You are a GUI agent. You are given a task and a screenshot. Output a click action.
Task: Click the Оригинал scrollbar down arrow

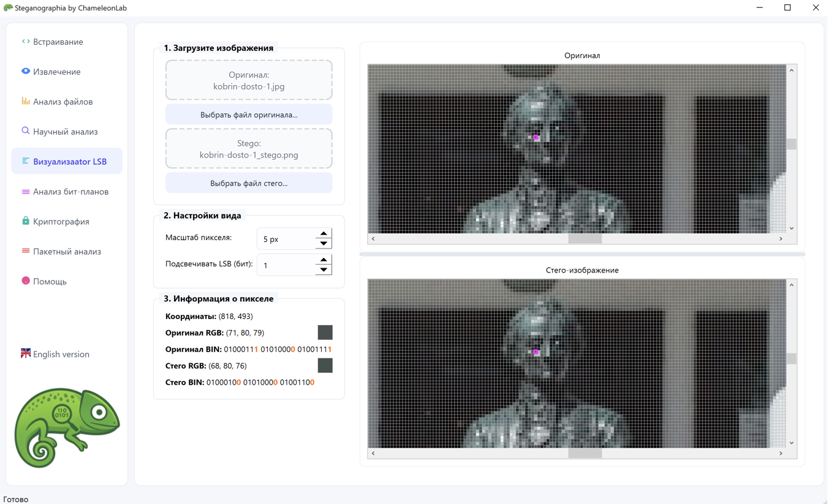coord(791,228)
